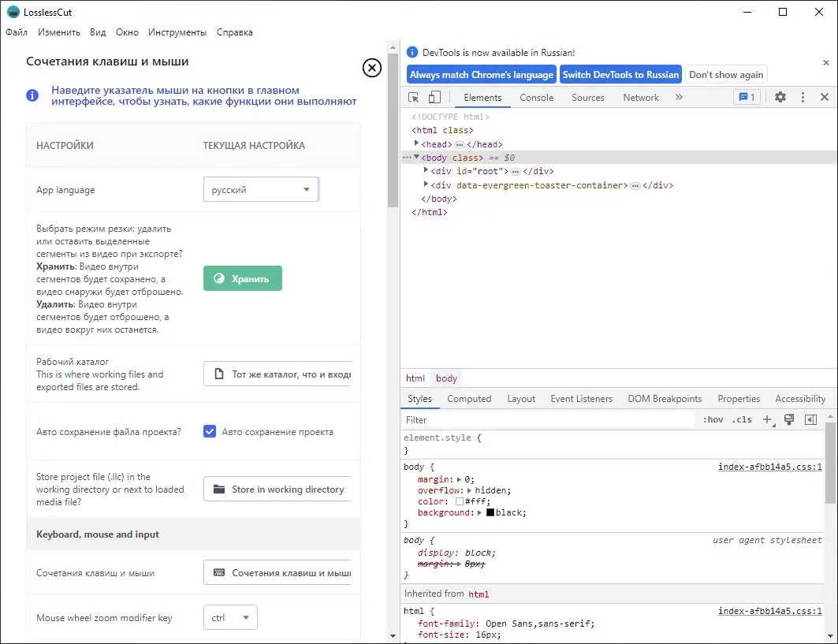The height and width of the screenshot is (644, 838).
Task: Toggle the computed styles sidebar icon
Action: (x=810, y=420)
